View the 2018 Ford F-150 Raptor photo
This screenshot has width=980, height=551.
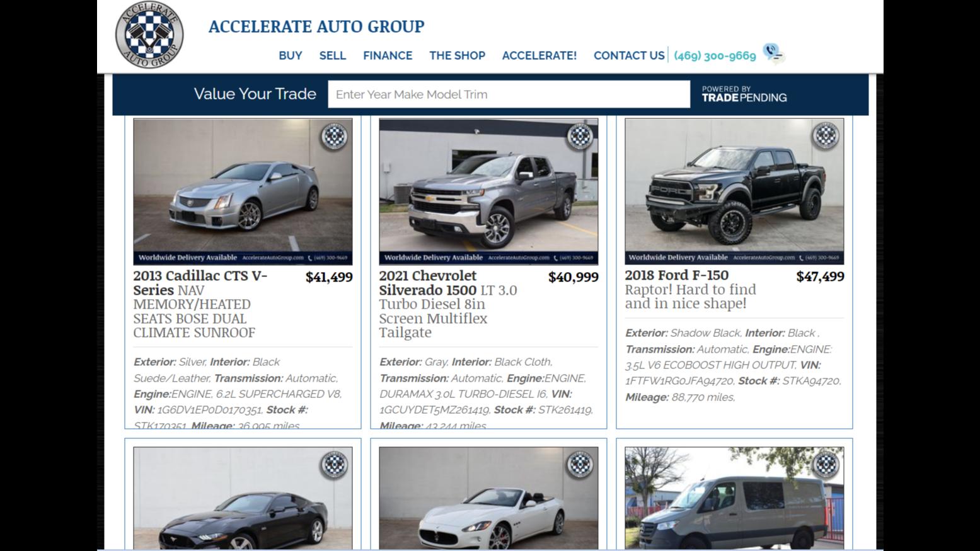[x=734, y=191]
